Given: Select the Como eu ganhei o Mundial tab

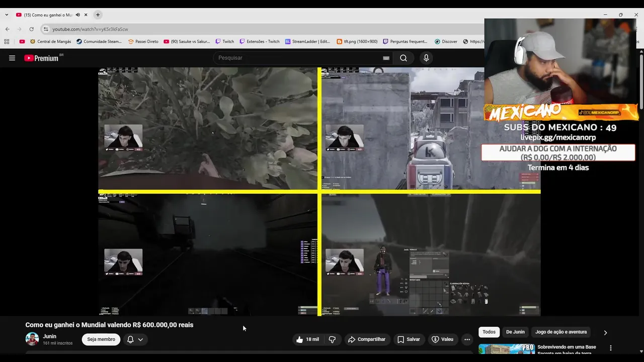Looking at the screenshot, I should pyautogui.click(x=48, y=15).
